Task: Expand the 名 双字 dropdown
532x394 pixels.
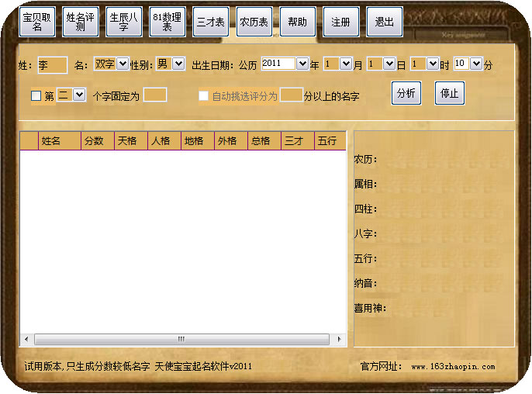Action: point(123,64)
